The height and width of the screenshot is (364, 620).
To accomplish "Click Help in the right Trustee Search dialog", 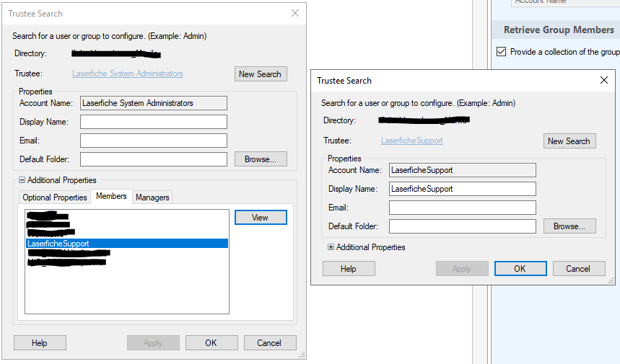I will (x=349, y=268).
